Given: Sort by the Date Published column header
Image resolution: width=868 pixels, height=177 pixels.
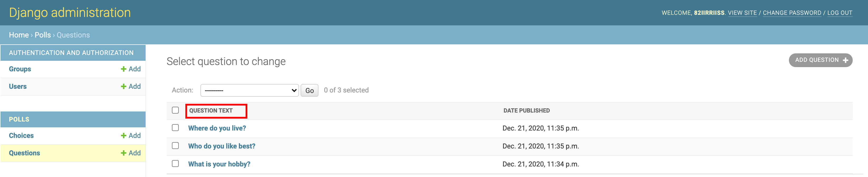Looking at the screenshot, I should [526, 110].
